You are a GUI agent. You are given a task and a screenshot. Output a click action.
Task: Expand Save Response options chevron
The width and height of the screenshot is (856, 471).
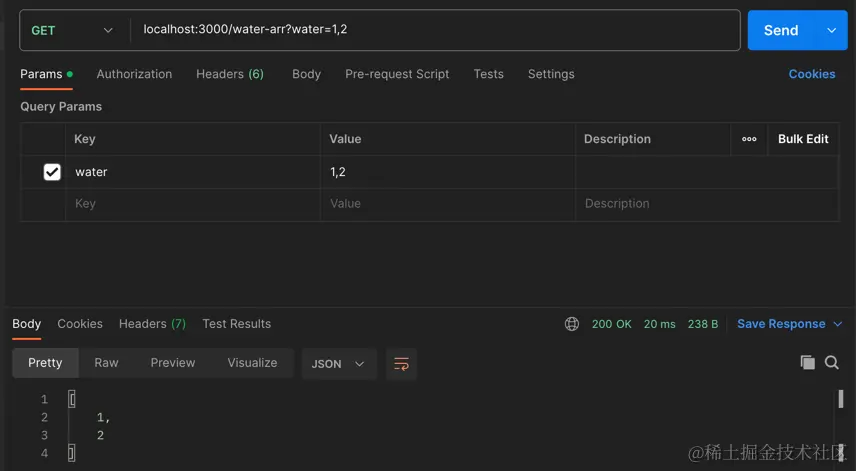837,324
